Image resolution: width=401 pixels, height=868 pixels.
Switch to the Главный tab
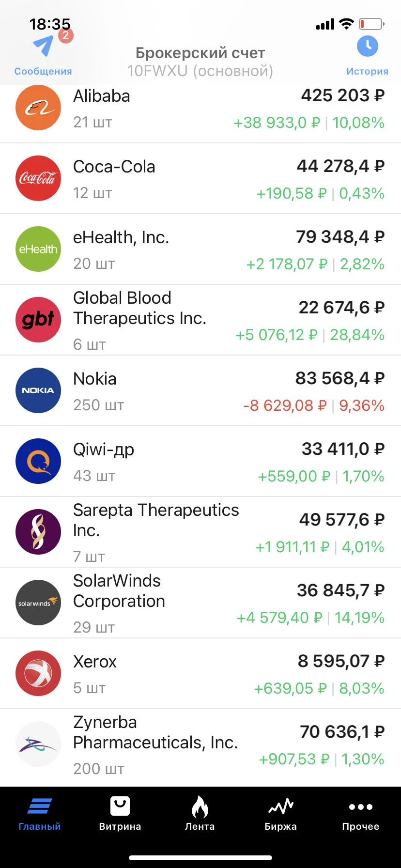(x=40, y=814)
